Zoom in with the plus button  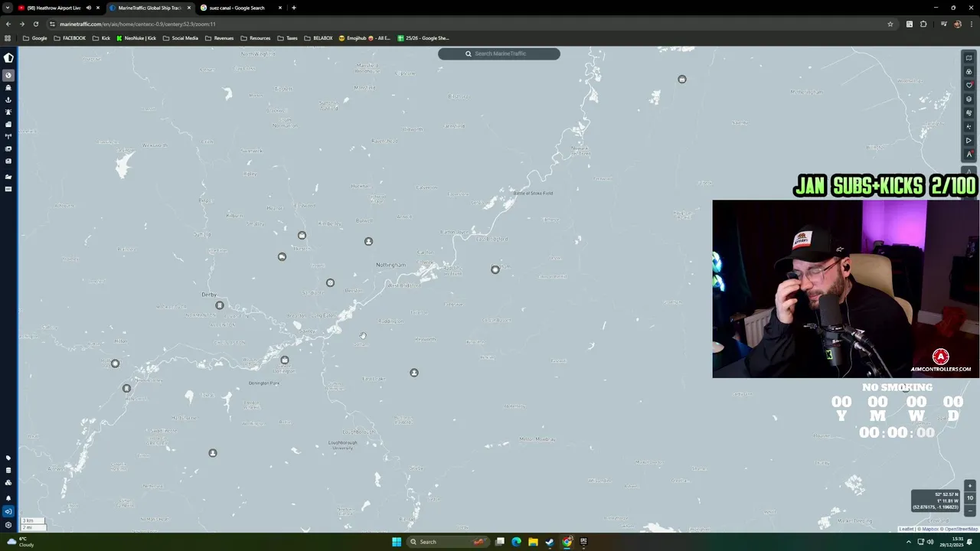tap(970, 486)
